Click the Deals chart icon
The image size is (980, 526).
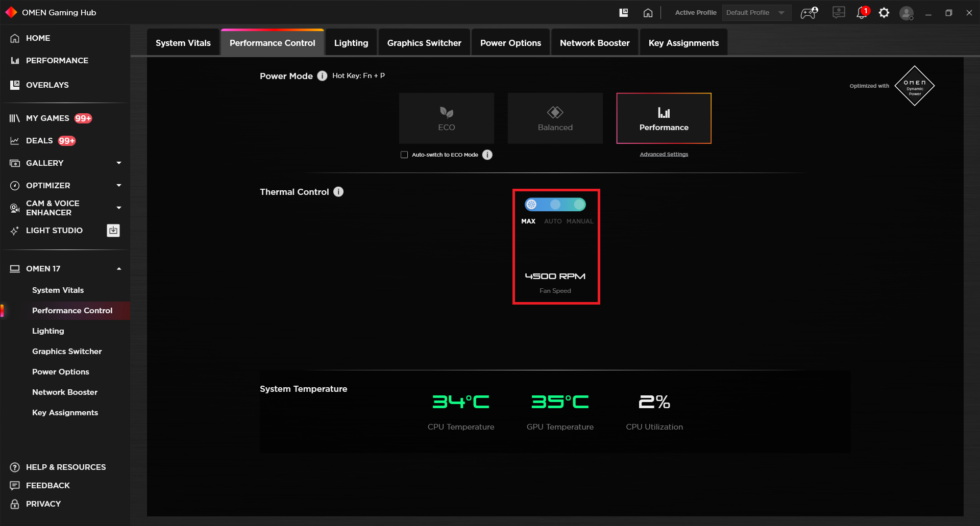click(15, 141)
